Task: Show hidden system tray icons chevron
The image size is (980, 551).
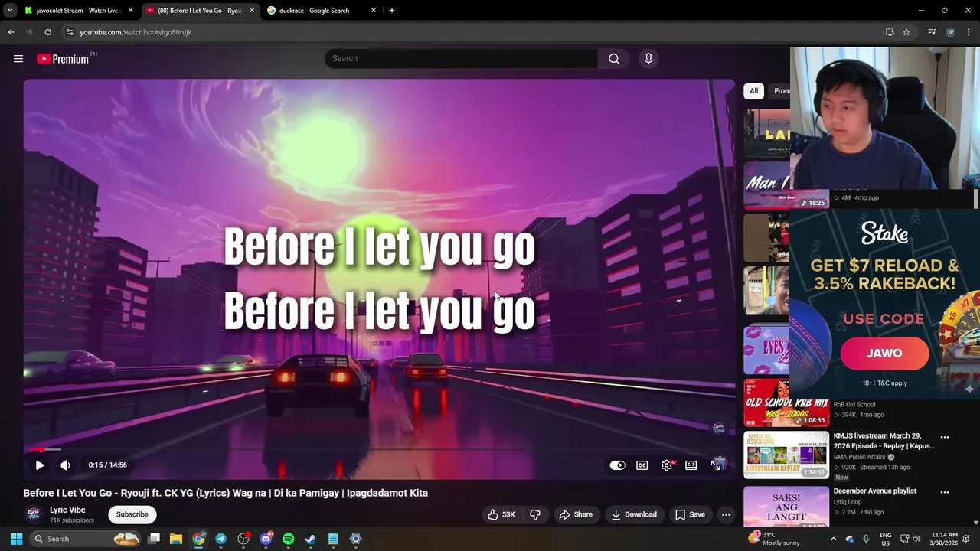Action: coord(833,539)
